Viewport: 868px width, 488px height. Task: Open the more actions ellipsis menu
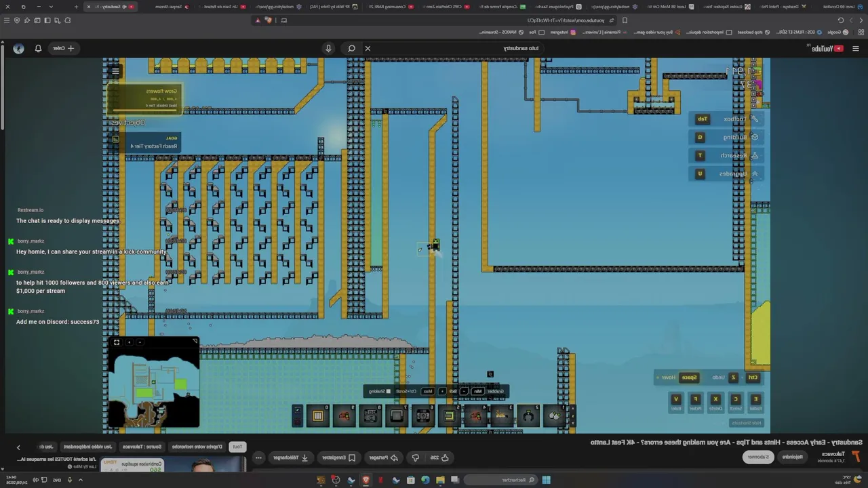pyautogui.click(x=258, y=457)
